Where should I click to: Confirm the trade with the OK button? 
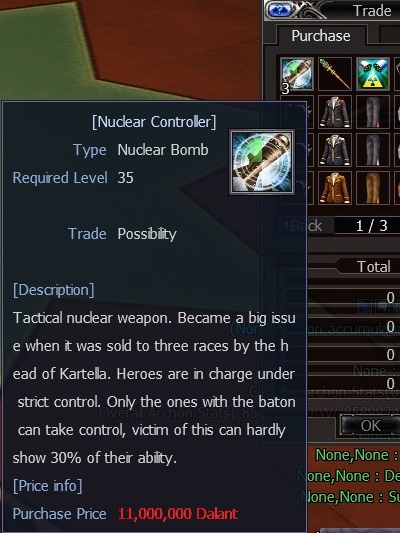point(370,426)
